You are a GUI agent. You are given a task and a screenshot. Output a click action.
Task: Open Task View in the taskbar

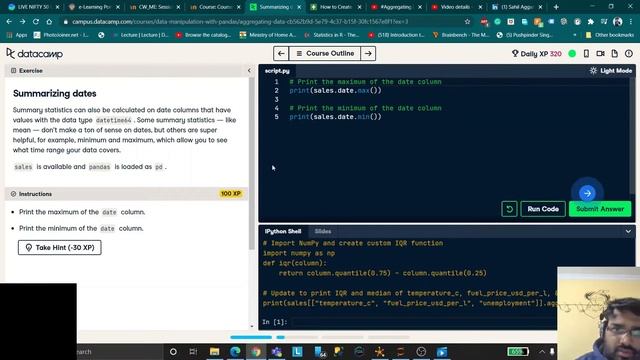point(193,351)
